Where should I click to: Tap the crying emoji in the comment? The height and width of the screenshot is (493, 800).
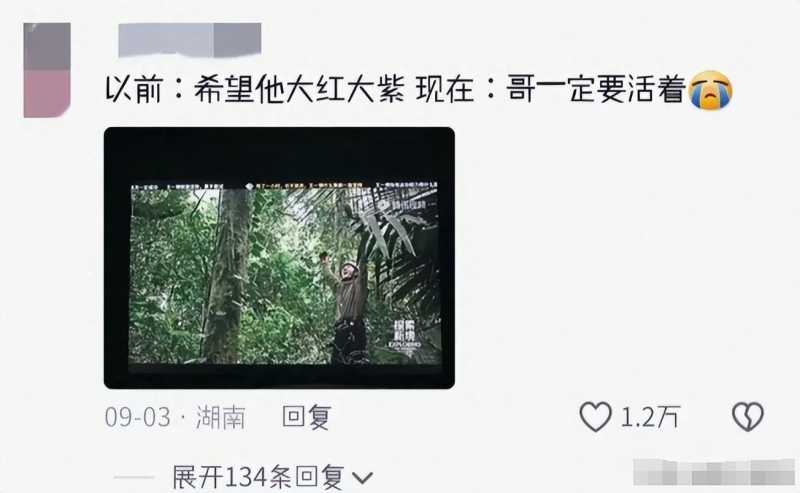click(x=710, y=90)
